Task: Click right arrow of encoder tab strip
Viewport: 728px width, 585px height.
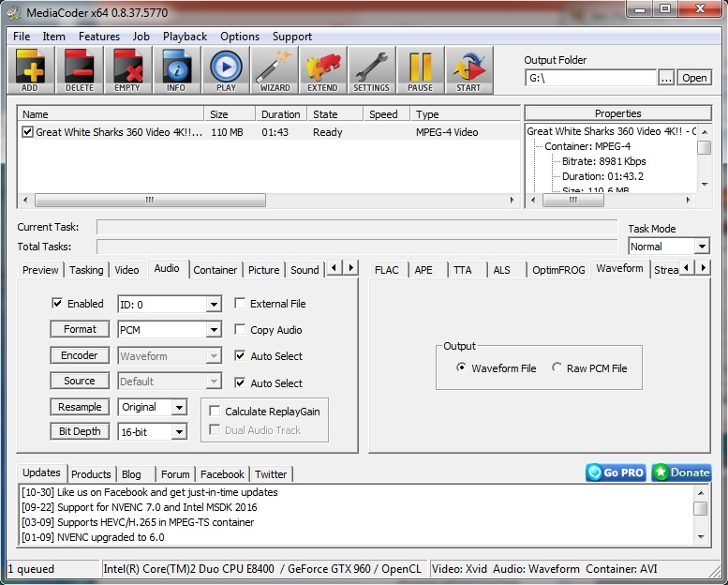Action: 704,267
